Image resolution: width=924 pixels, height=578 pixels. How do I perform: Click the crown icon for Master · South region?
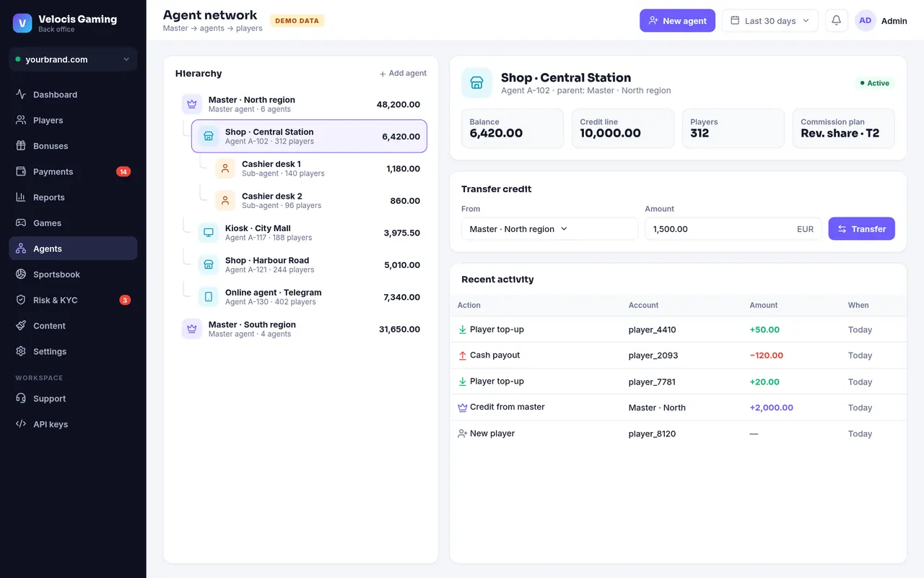pyautogui.click(x=192, y=329)
